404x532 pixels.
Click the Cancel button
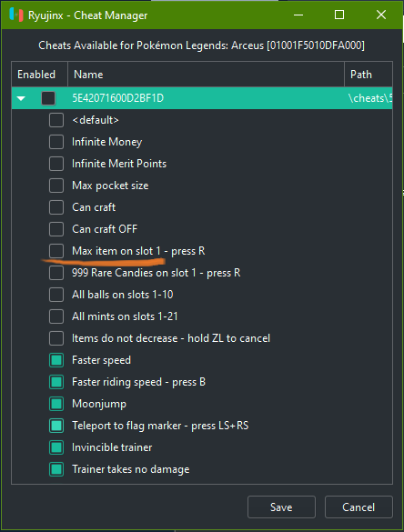359,507
